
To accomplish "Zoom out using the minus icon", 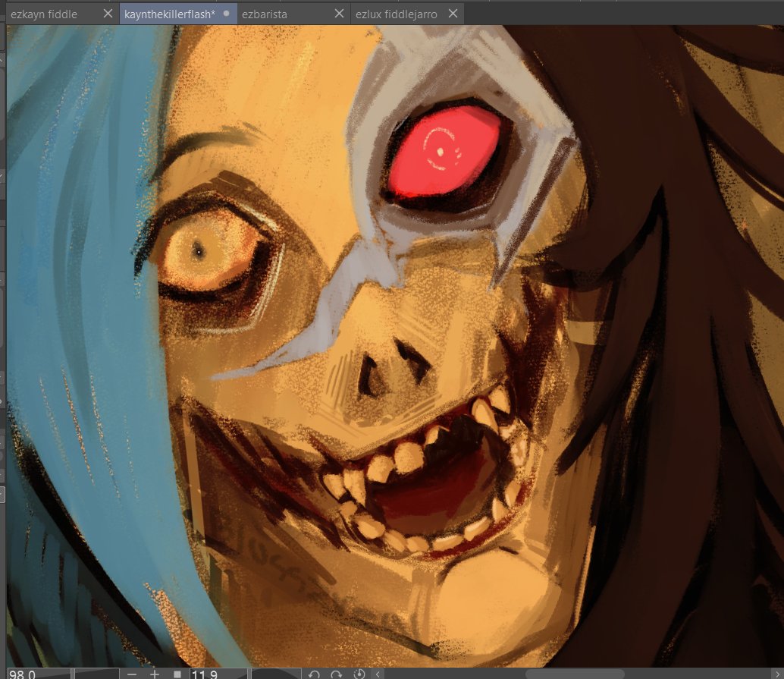I will pos(133,674).
